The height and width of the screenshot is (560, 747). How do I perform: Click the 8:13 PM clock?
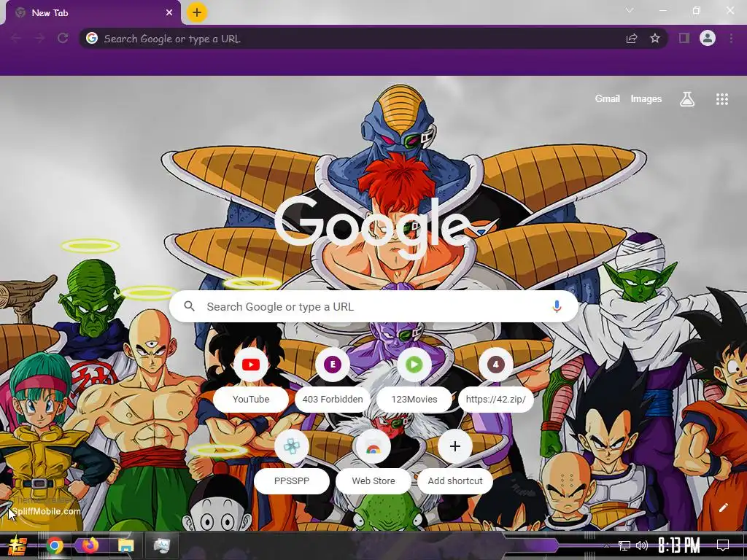(x=679, y=545)
